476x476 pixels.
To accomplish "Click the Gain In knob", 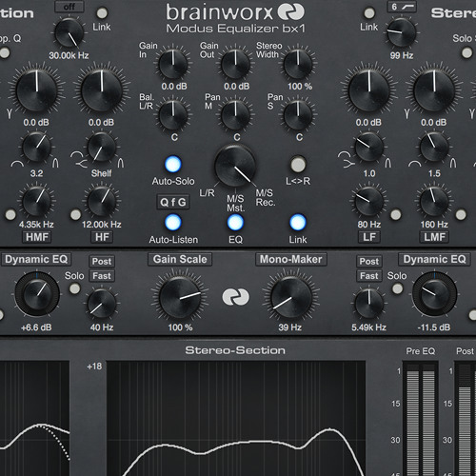I will click(173, 65).
